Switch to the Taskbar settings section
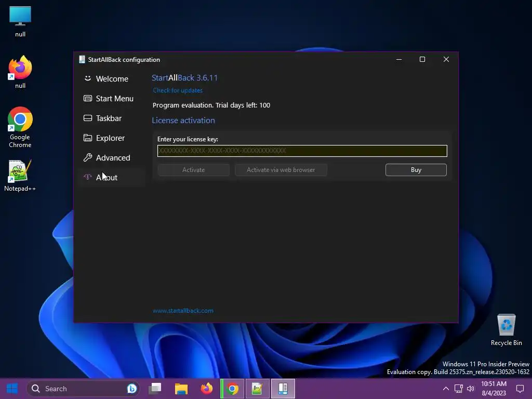Viewport: 532px width, 399px height. tap(112, 118)
